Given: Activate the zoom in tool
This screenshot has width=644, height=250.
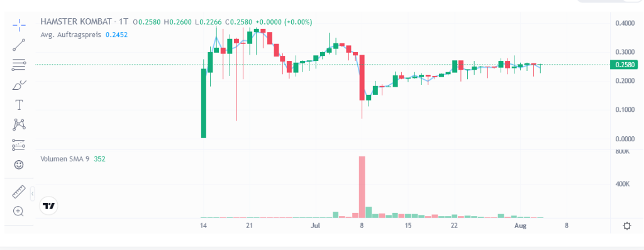Looking at the screenshot, I should [x=19, y=212].
